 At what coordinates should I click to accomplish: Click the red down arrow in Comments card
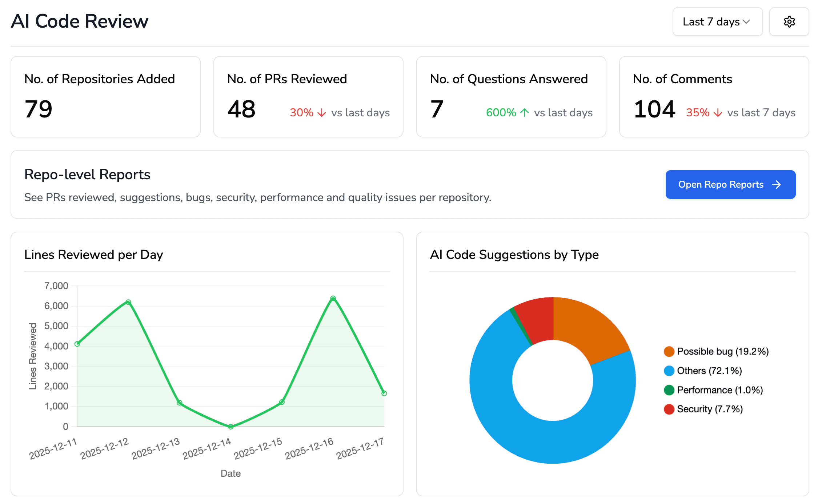coord(718,113)
